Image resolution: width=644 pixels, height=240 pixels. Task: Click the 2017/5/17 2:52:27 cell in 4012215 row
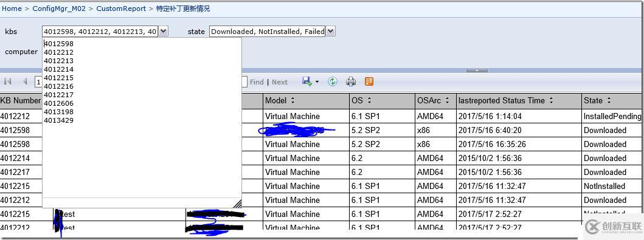point(519,214)
